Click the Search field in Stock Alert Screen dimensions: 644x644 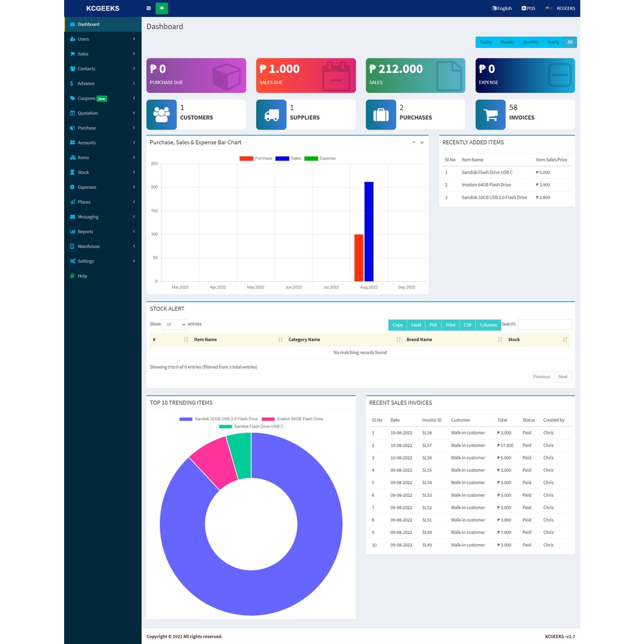[545, 324]
